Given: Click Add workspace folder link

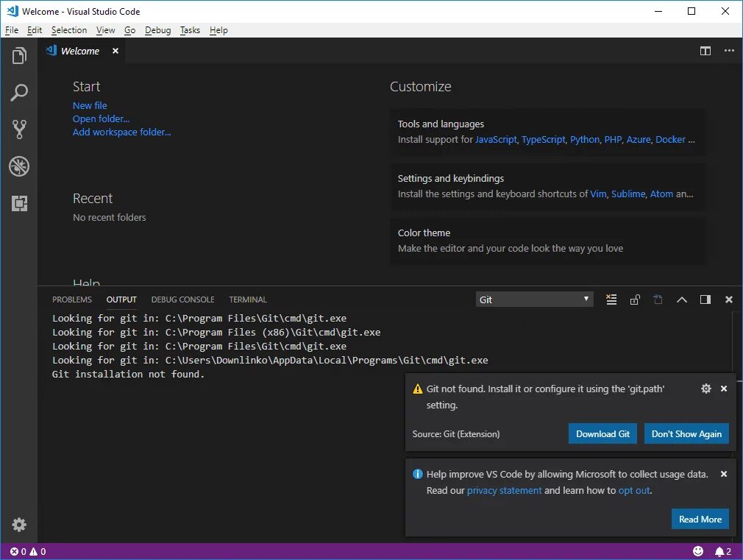Looking at the screenshot, I should [122, 132].
